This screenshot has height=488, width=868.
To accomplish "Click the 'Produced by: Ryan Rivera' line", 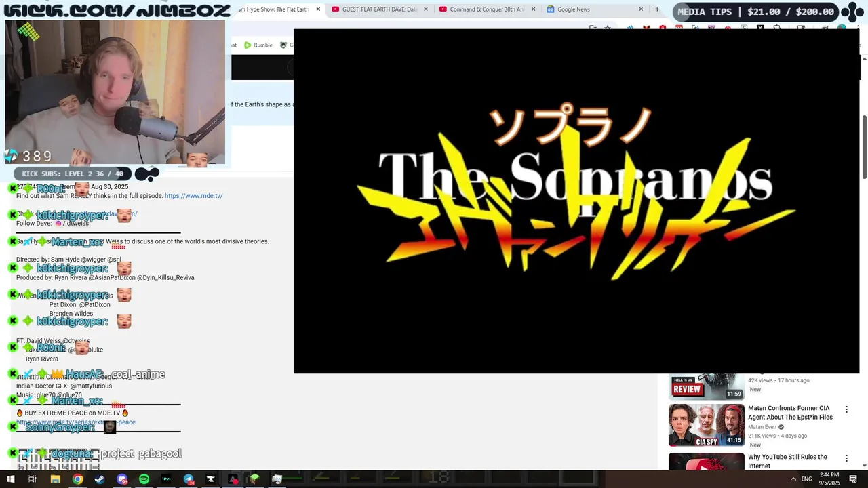I will pos(105,278).
